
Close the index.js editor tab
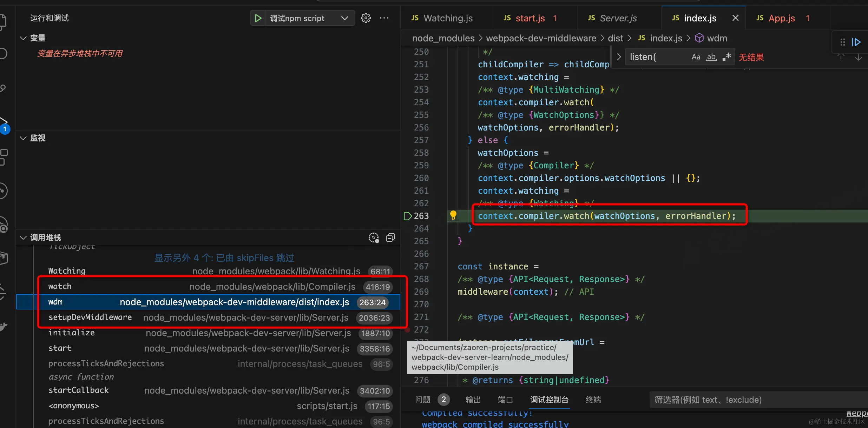735,18
